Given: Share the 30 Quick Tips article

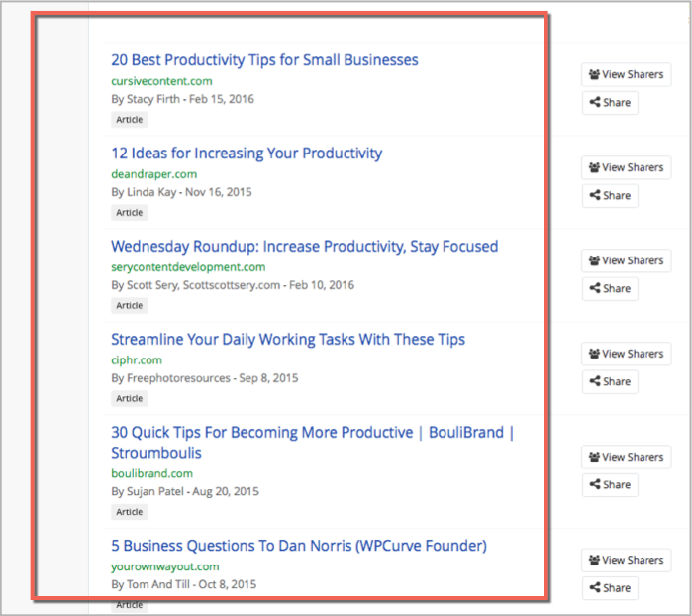Looking at the screenshot, I should [x=610, y=485].
